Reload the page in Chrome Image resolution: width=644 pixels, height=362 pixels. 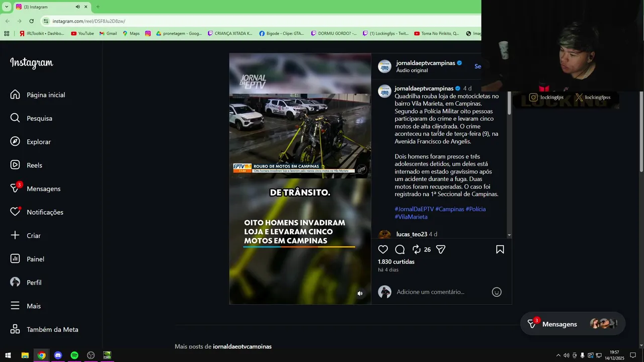tap(31, 21)
